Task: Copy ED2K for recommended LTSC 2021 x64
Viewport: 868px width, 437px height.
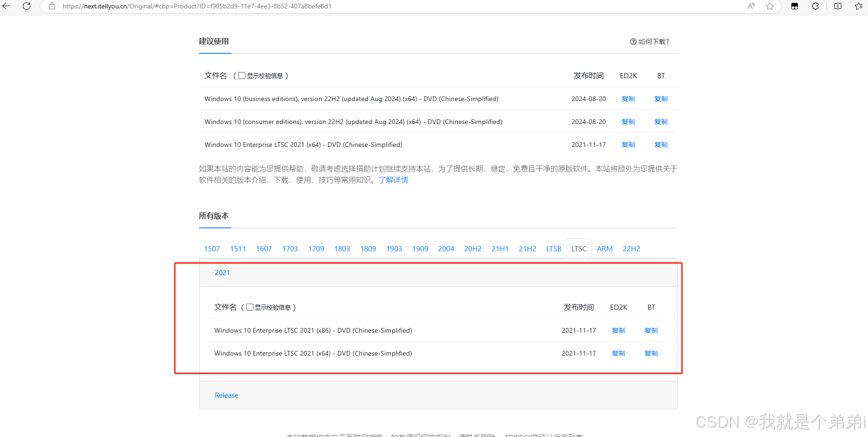Action: point(628,145)
